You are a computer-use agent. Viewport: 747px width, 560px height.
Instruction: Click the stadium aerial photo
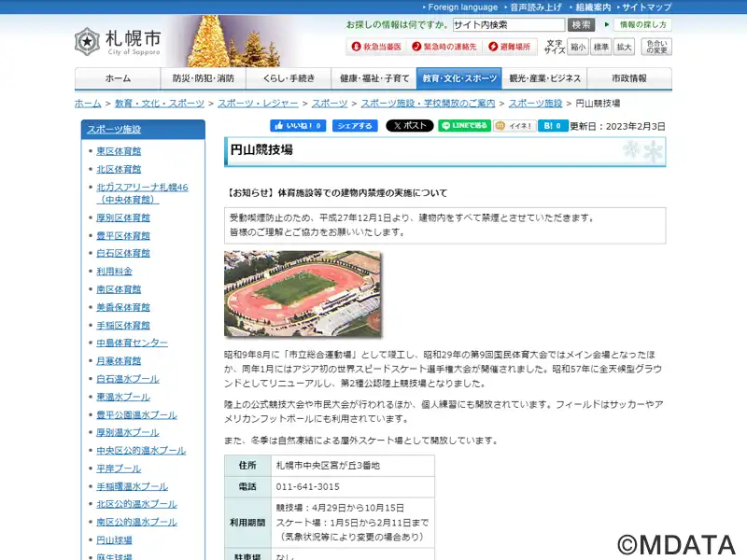tap(303, 294)
